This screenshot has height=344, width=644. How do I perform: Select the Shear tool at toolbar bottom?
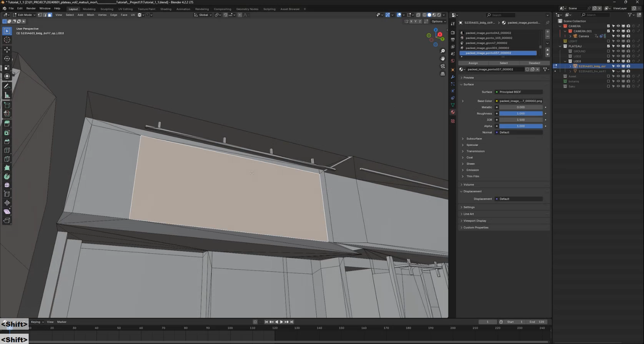[x=7, y=212]
